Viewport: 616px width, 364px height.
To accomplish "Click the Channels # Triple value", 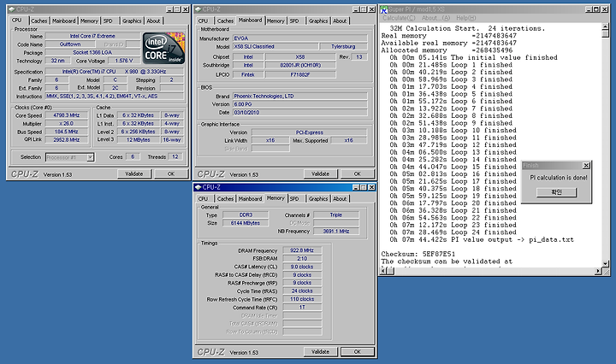I will pos(336,215).
